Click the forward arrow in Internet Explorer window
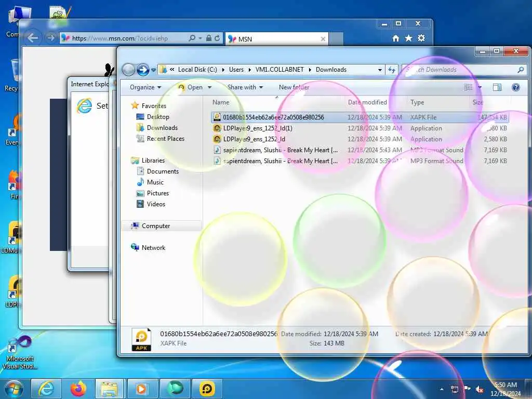 [x=50, y=37]
